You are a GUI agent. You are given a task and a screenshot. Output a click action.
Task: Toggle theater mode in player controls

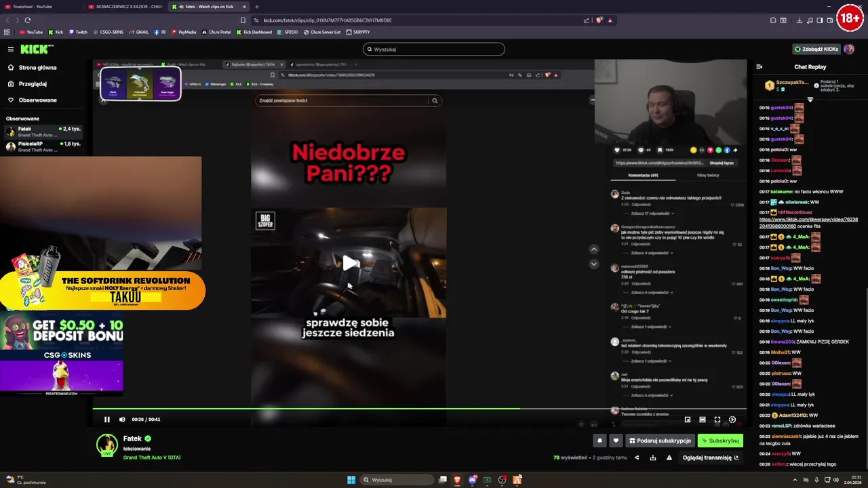point(703,420)
